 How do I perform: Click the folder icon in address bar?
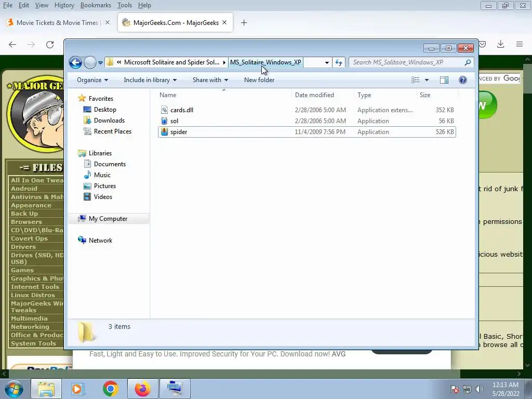110,62
